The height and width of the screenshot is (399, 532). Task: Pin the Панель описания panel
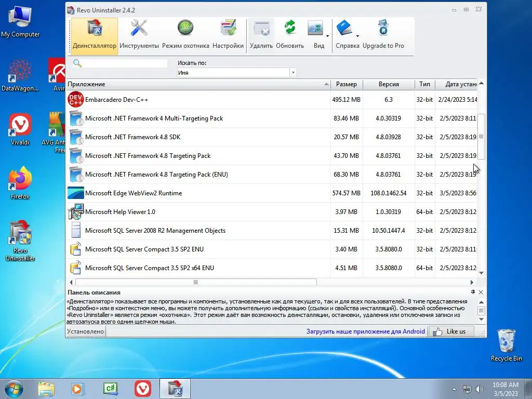point(473,292)
